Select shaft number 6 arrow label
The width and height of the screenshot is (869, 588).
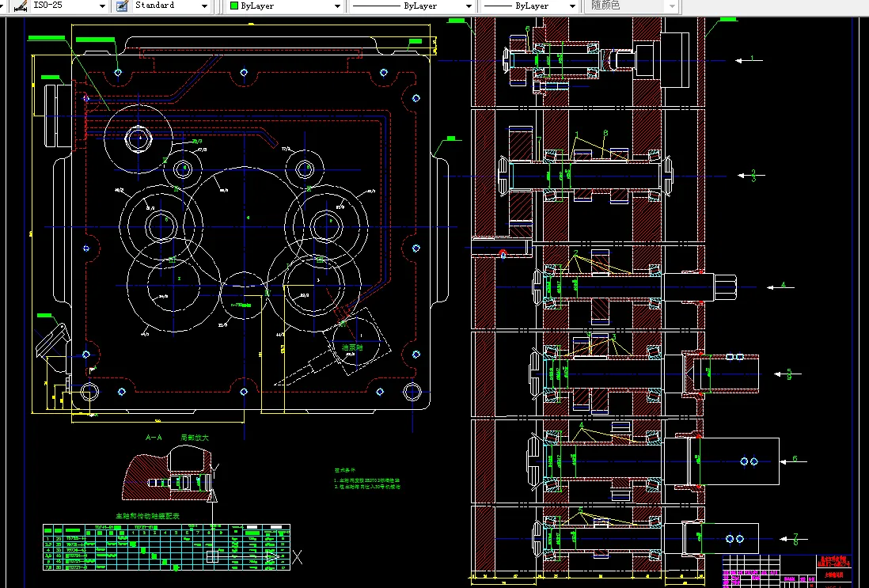click(792, 460)
